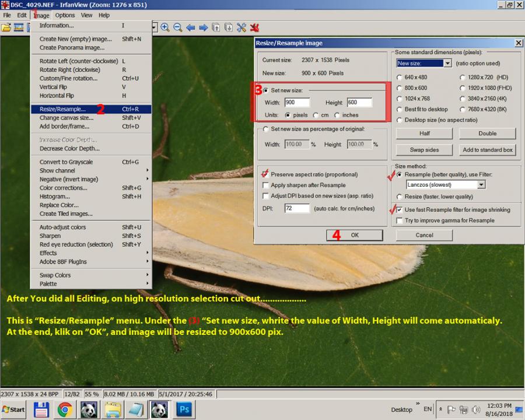The image size is (525, 420).
Task: Open Windows Explorer folder in taskbar
Action: coord(113,409)
